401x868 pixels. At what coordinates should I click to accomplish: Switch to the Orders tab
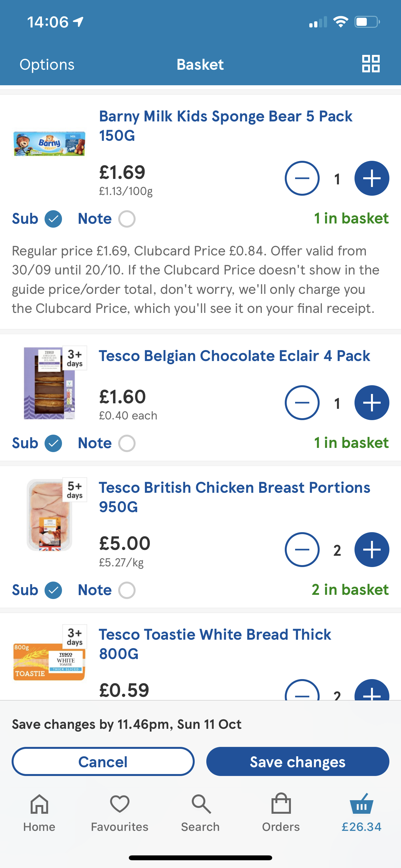(281, 813)
